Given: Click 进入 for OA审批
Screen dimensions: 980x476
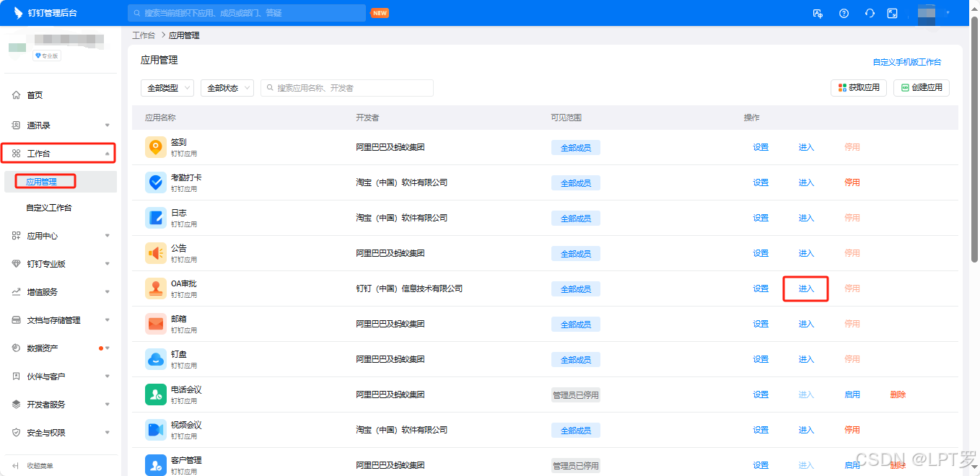Looking at the screenshot, I should click(806, 288).
